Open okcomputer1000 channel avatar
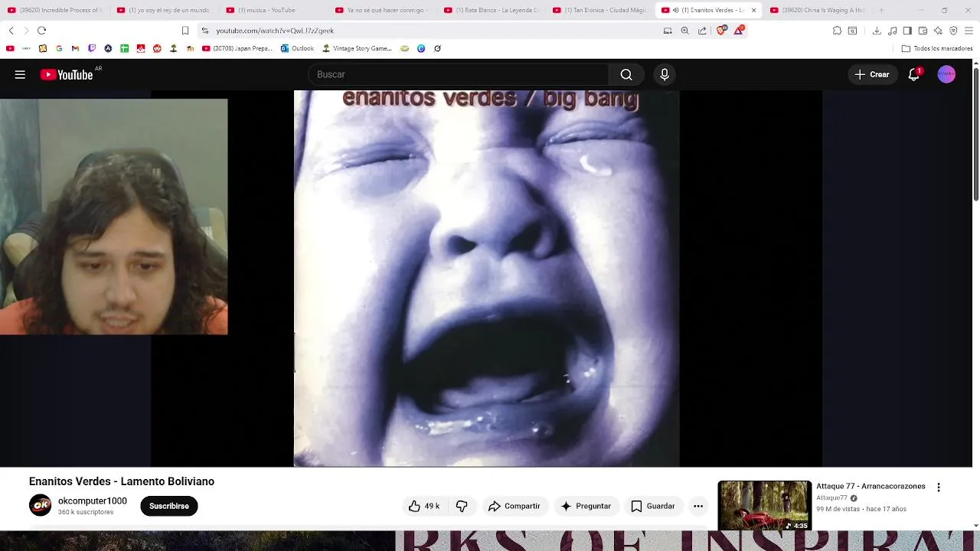The image size is (980, 551). (x=41, y=506)
